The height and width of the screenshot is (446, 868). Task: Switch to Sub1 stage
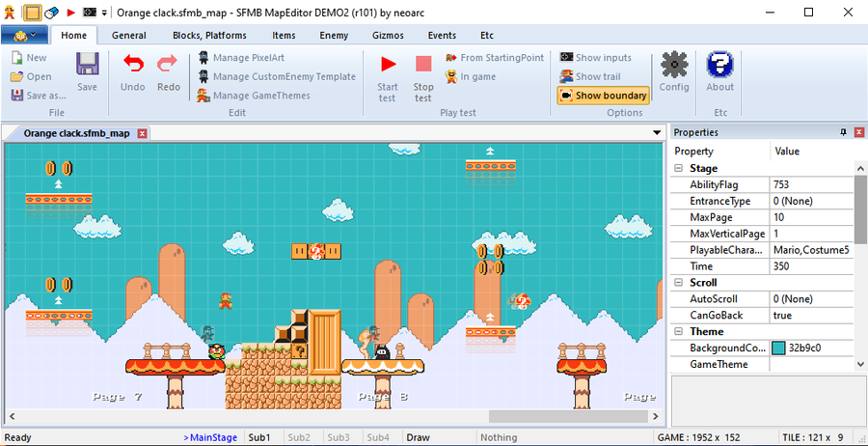point(259,437)
